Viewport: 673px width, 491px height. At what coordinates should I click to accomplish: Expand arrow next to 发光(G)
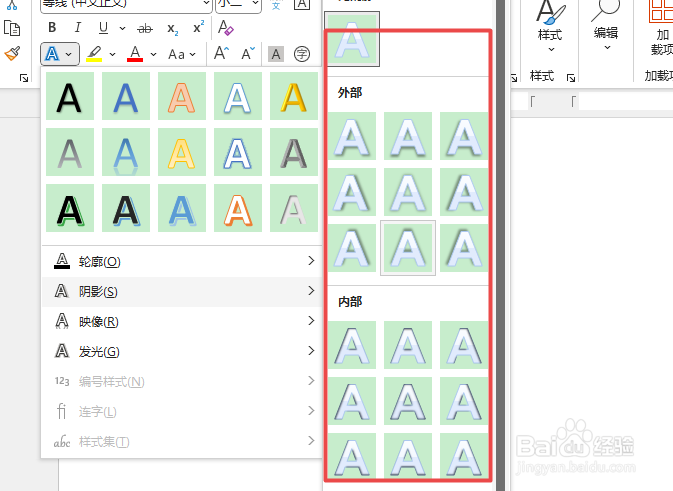pyautogui.click(x=311, y=351)
